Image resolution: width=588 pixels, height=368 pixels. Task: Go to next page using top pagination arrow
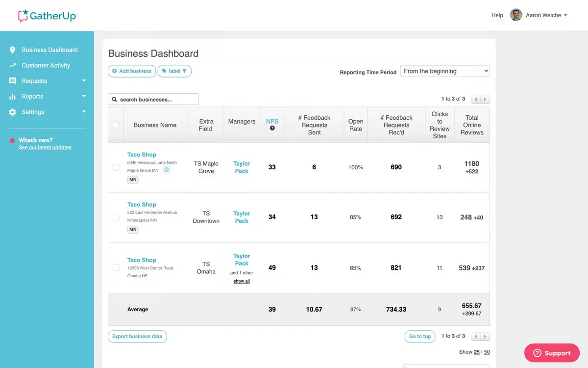click(485, 100)
